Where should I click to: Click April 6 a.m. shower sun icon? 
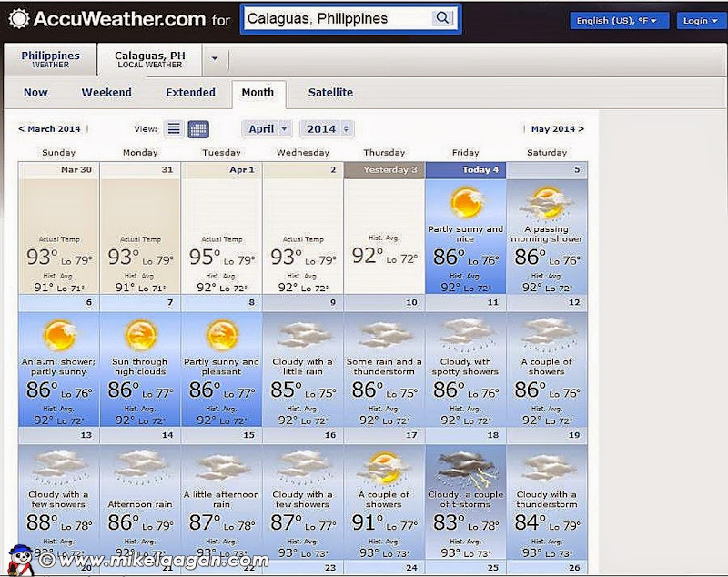[59, 335]
